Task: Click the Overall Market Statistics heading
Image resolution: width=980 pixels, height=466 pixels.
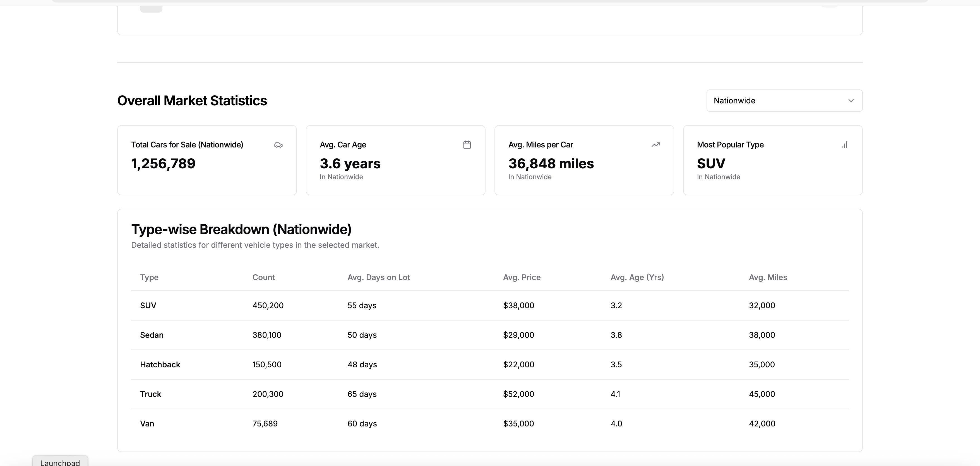Action: [x=192, y=101]
